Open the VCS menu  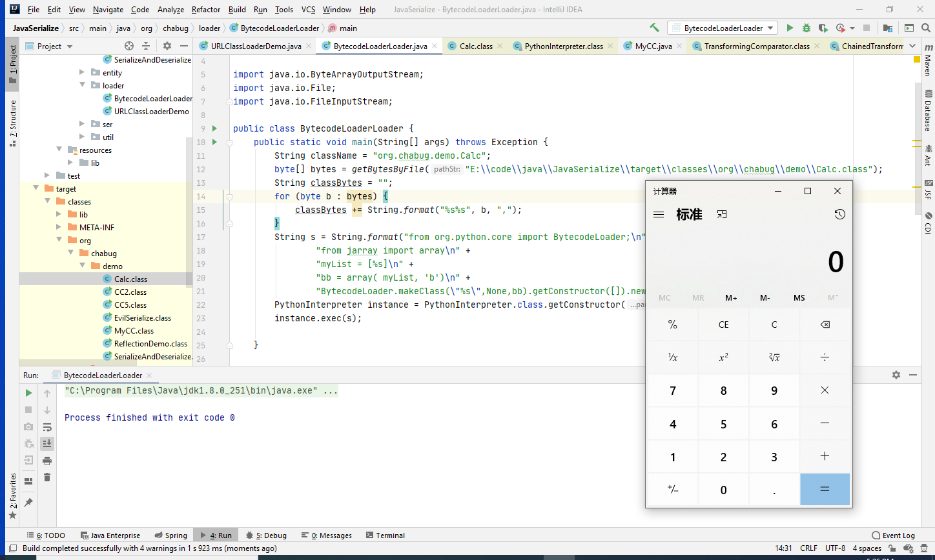[x=309, y=10]
